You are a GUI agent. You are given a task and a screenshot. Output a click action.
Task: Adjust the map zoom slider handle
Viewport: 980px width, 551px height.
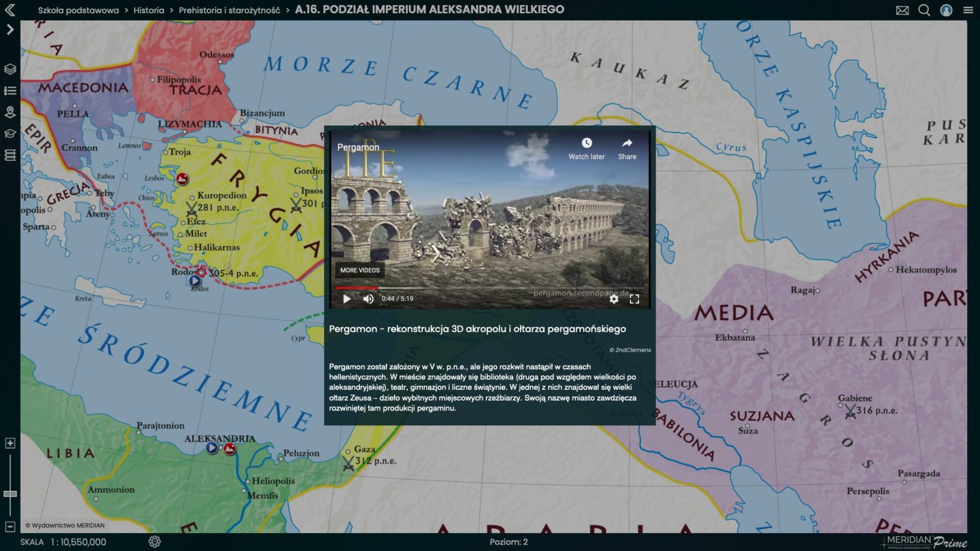click(x=10, y=494)
